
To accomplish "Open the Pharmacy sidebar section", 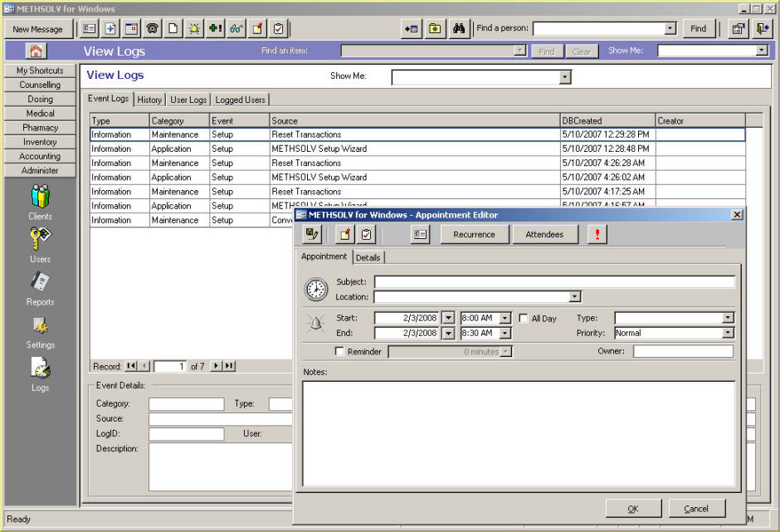I will click(40, 128).
